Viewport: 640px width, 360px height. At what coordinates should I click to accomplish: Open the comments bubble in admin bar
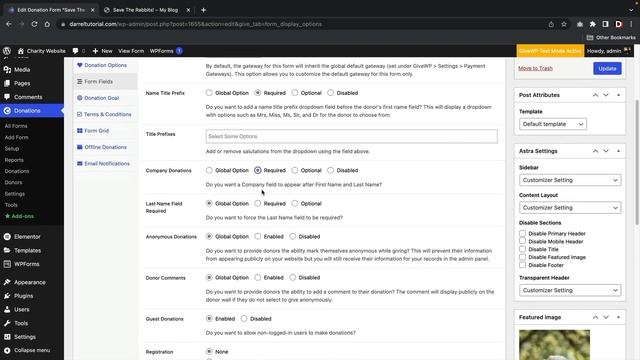click(x=76, y=51)
